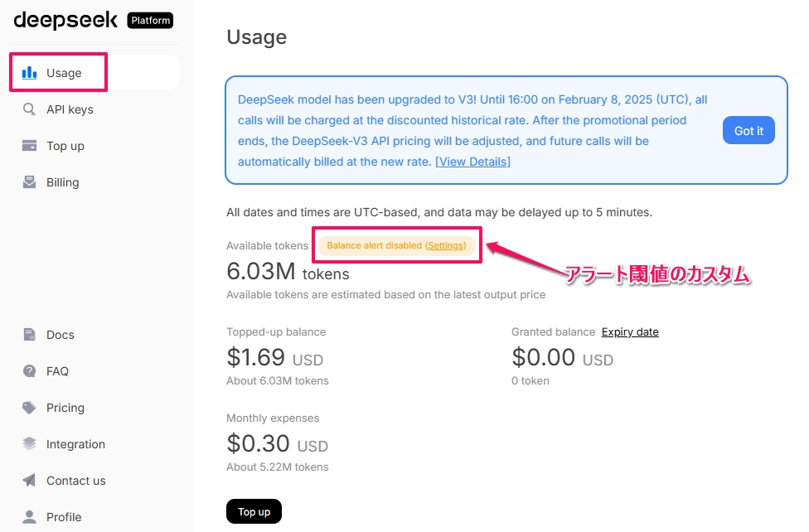
Task: Click the $0.30 USD monthly expenses
Action: click(x=277, y=444)
